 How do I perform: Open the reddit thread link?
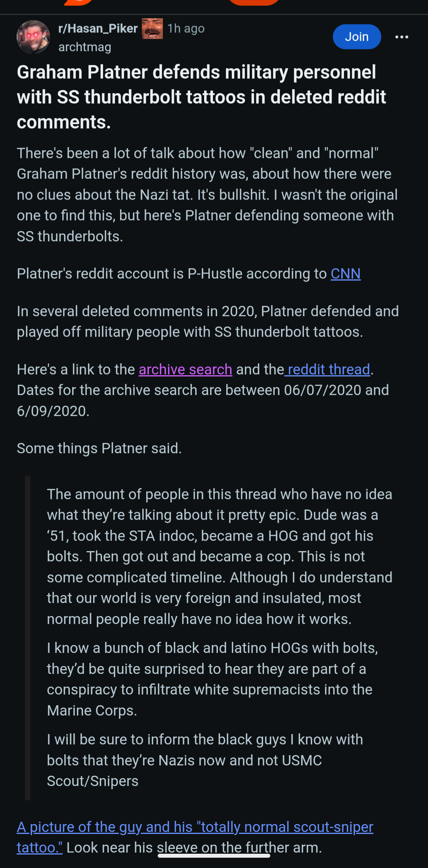(329, 370)
